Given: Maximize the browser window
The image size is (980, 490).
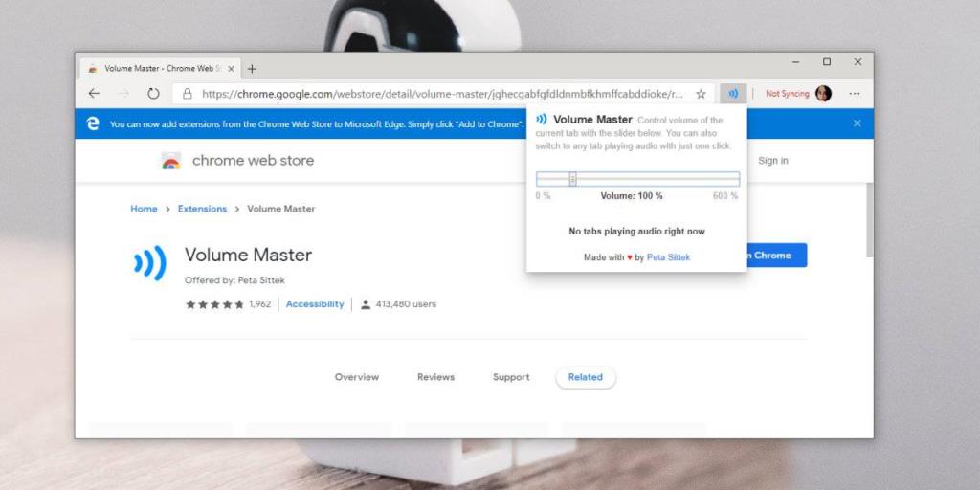Looking at the screenshot, I should pyautogui.click(x=827, y=62).
